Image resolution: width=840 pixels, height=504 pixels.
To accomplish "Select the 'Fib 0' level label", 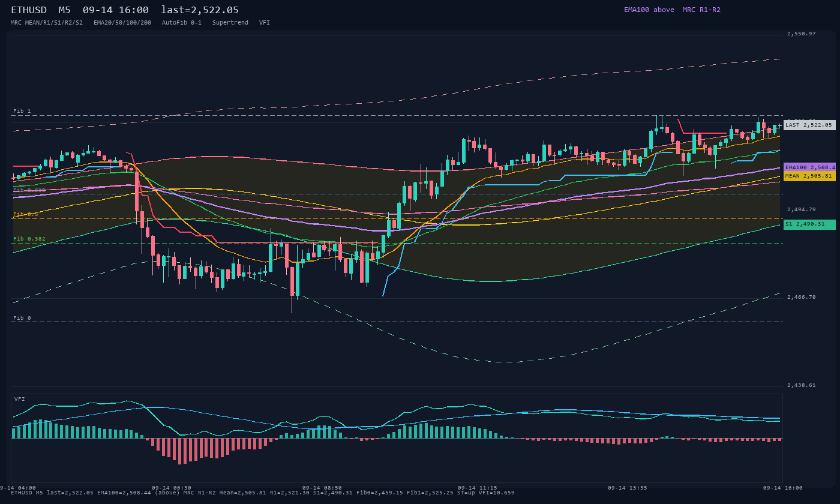I will pyautogui.click(x=22, y=318).
